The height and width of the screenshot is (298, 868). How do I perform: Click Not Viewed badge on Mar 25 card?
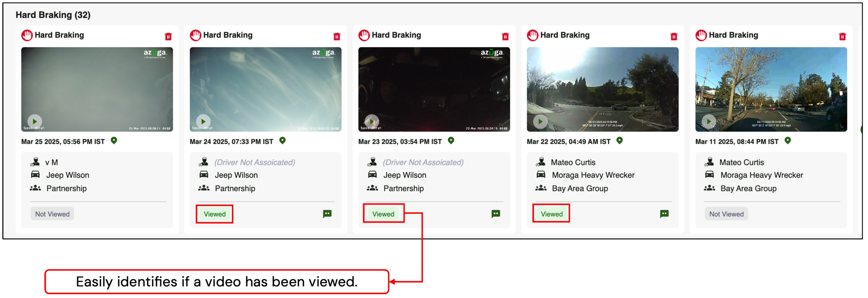click(52, 214)
